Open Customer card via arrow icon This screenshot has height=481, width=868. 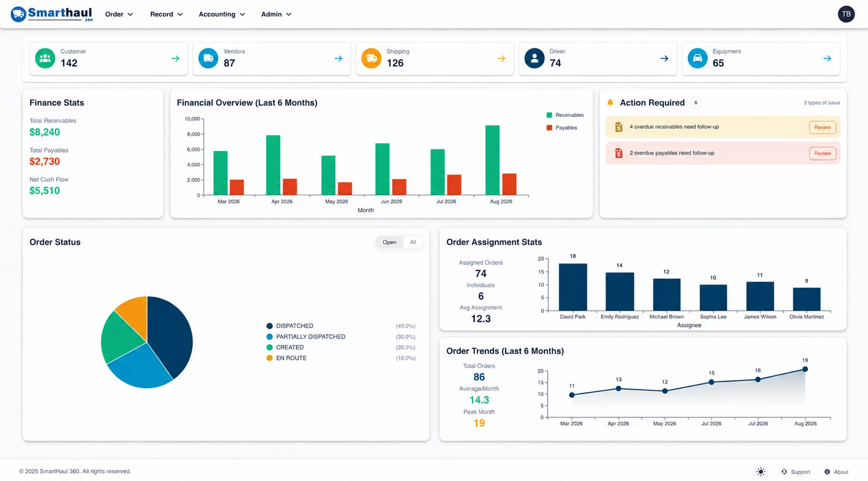tap(175, 58)
